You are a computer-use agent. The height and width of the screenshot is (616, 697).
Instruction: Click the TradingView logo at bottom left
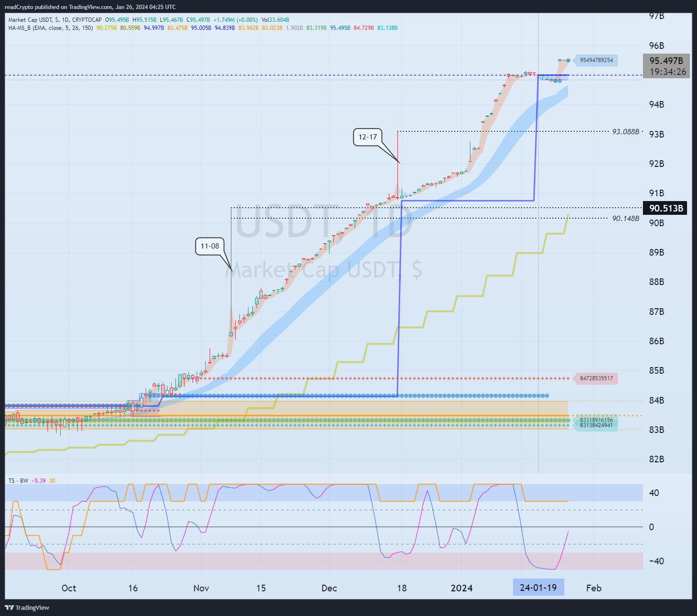(27, 607)
